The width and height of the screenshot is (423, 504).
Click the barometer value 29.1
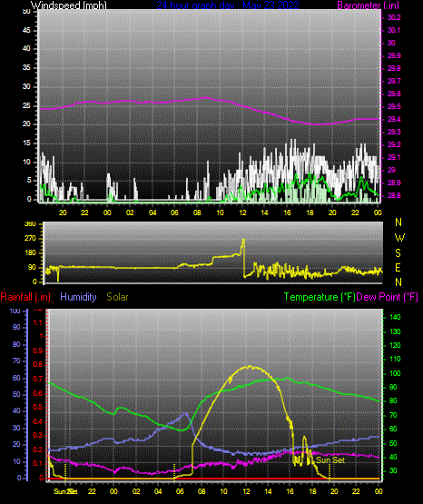(x=394, y=157)
